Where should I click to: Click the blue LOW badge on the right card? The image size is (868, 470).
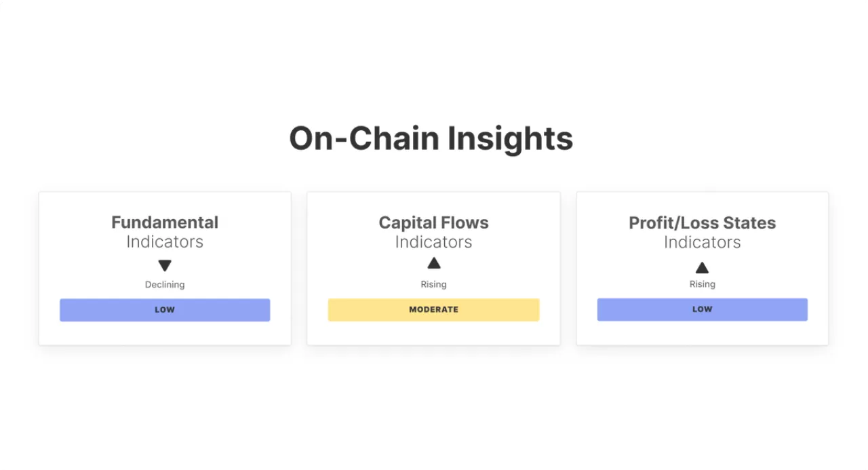tap(702, 309)
